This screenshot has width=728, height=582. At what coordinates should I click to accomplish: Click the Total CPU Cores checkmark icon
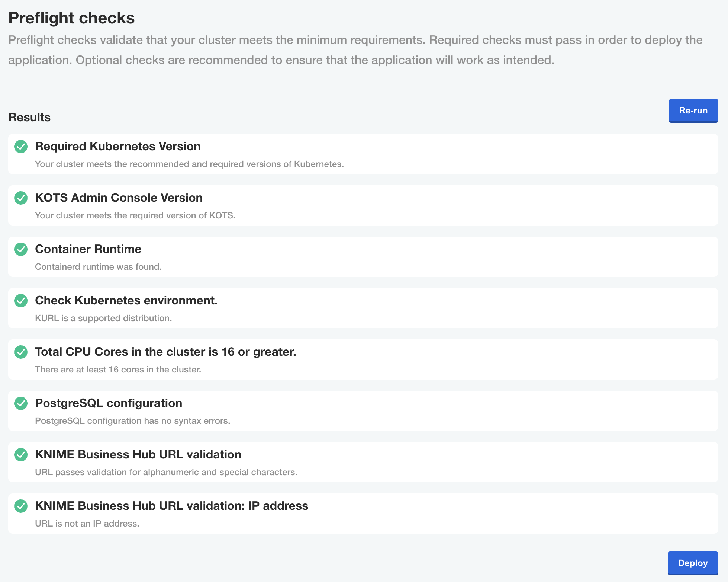point(21,352)
